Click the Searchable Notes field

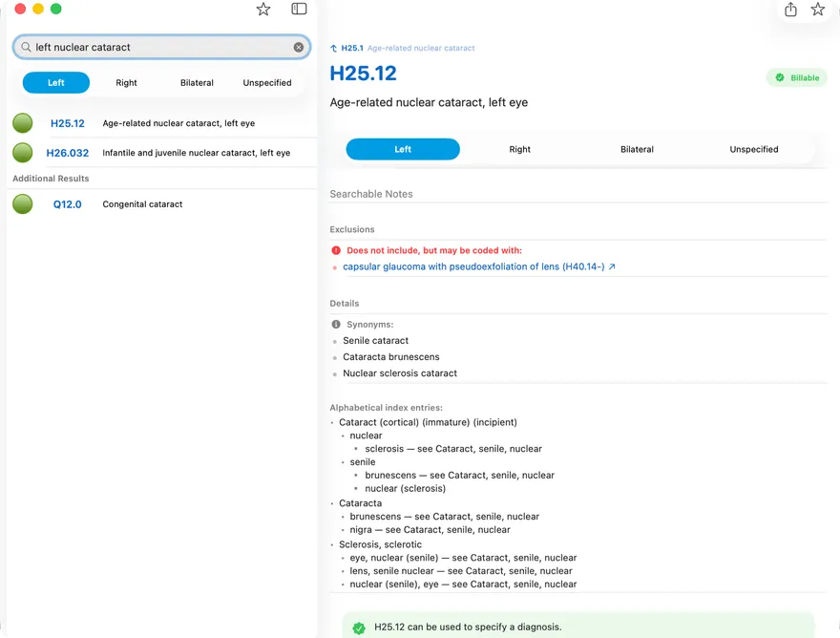tap(578, 194)
